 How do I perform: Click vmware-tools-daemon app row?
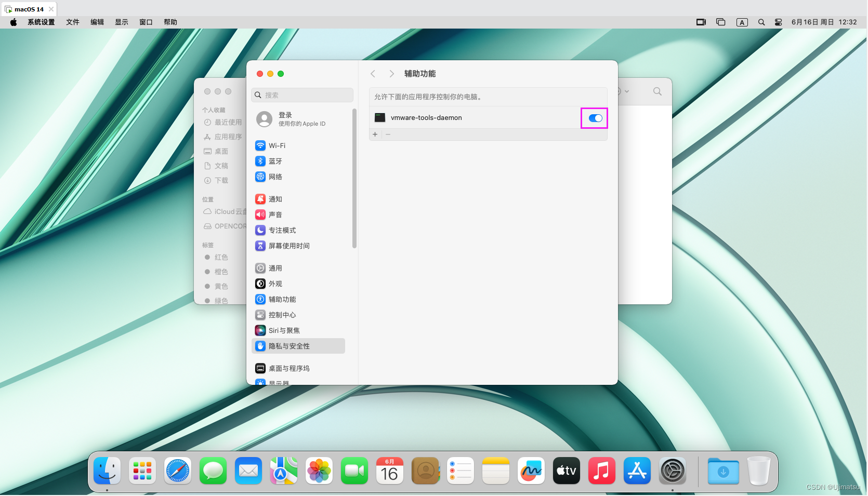pyautogui.click(x=488, y=118)
